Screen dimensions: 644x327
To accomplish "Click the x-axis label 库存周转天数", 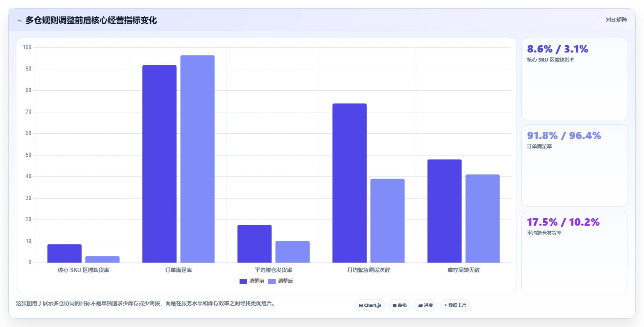I will [464, 270].
